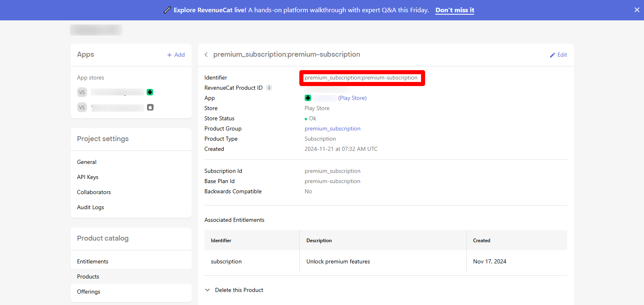The width and height of the screenshot is (644, 305).
Task: Click the first VS app avatar
Action: coord(82,92)
